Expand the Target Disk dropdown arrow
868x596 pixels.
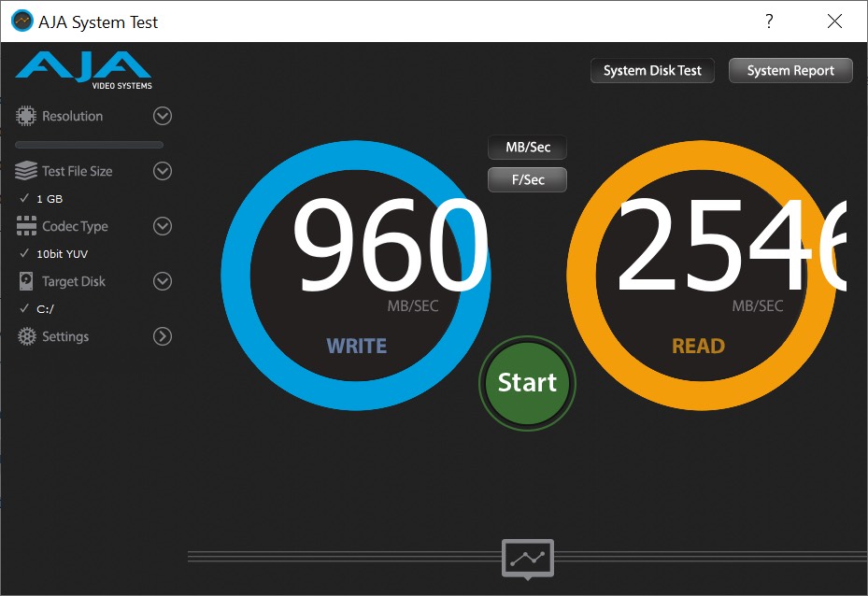pos(163,281)
